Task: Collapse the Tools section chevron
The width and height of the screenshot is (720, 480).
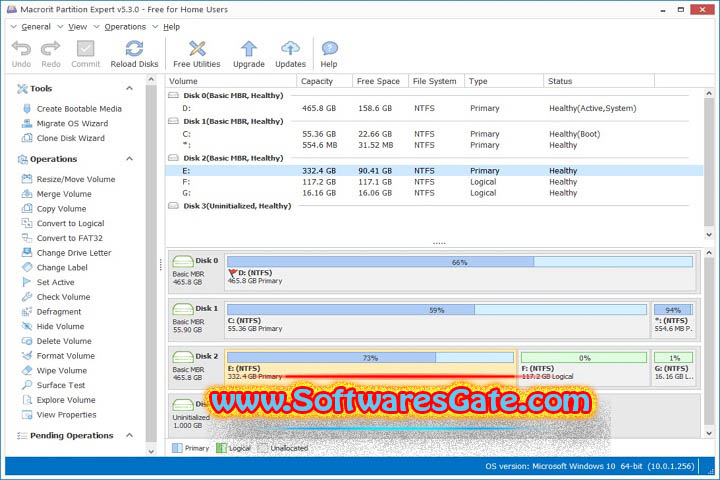Action: point(129,88)
